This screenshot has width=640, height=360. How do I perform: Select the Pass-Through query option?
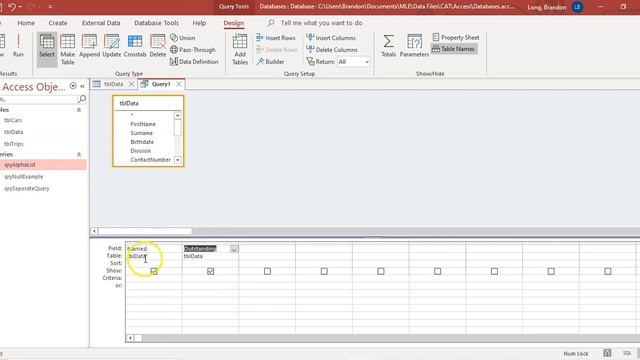[x=193, y=50]
